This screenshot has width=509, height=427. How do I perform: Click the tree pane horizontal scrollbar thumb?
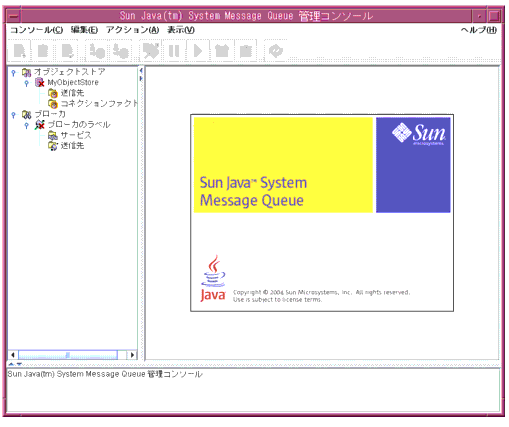(68, 355)
